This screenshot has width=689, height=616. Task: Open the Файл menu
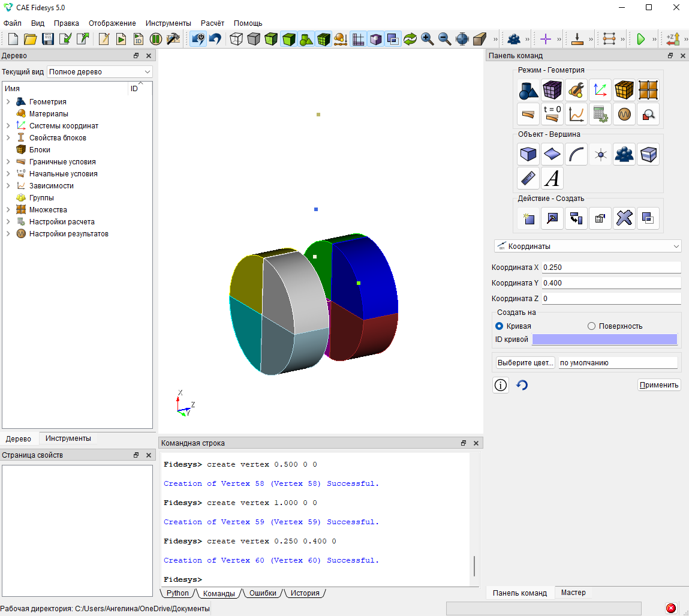pyautogui.click(x=13, y=23)
